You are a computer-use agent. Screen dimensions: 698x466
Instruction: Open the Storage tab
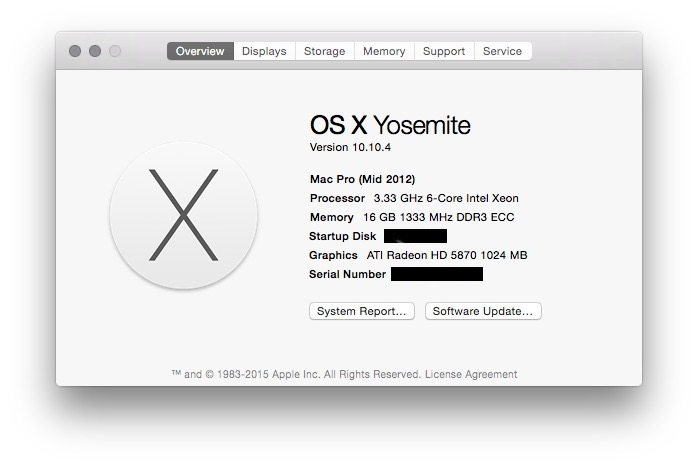[x=325, y=51]
